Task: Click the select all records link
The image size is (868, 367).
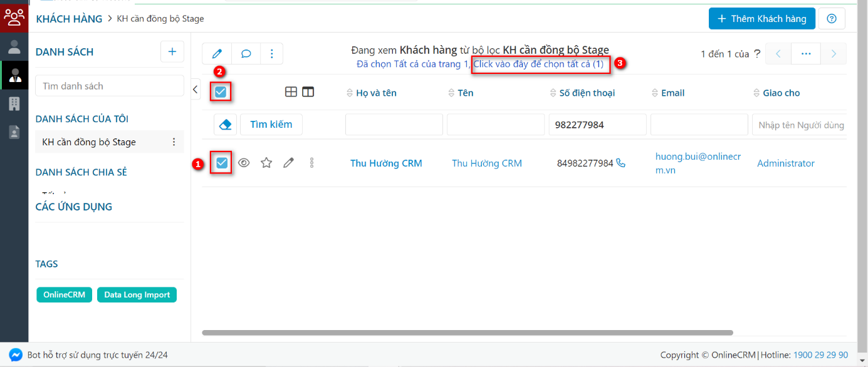Action: point(540,64)
